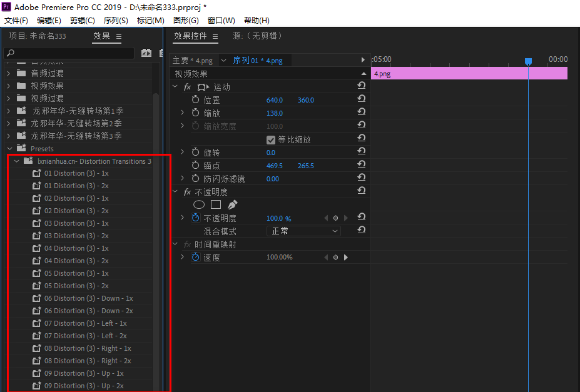Switch to the 源:（无剪辑） tab

pyautogui.click(x=258, y=36)
